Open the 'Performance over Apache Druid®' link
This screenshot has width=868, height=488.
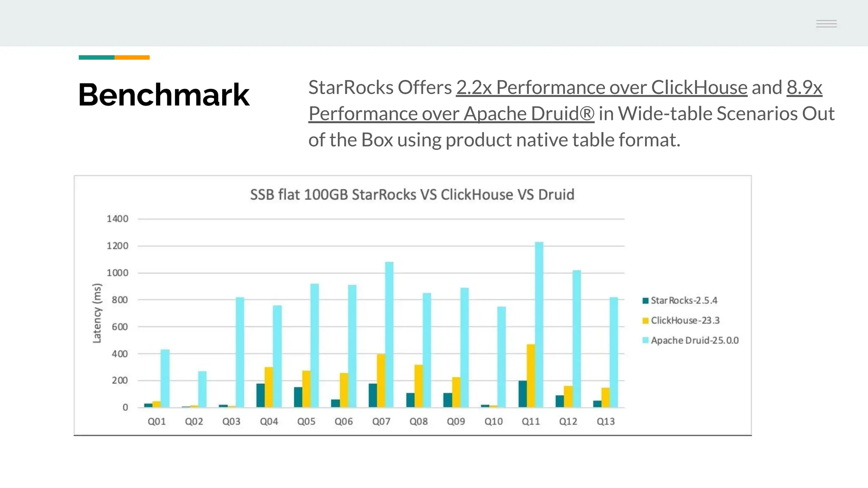pyautogui.click(x=451, y=114)
